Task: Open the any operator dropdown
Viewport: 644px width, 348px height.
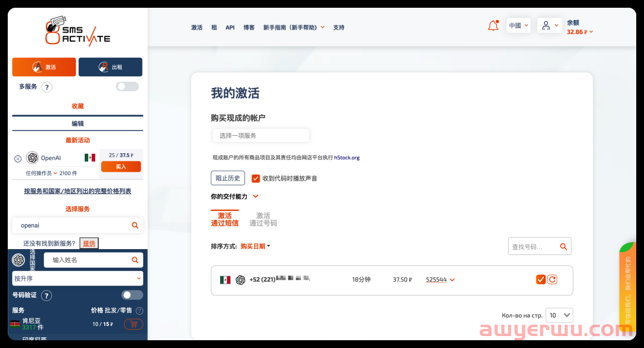Action: (41, 173)
